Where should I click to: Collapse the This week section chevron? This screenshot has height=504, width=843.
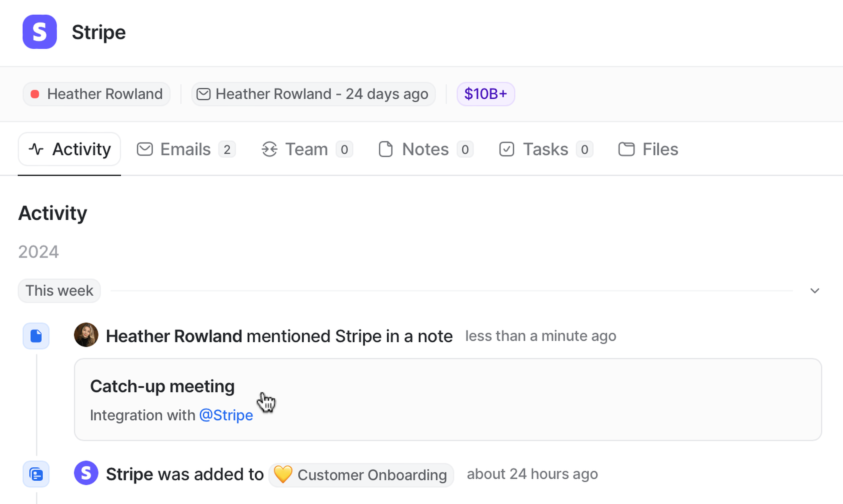(x=814, y=291)
